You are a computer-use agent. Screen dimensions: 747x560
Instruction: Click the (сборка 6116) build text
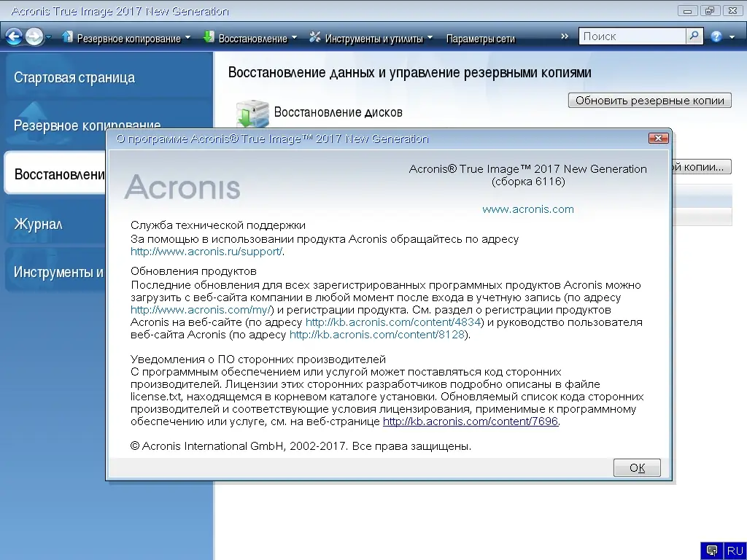click(x=528, y=182)
